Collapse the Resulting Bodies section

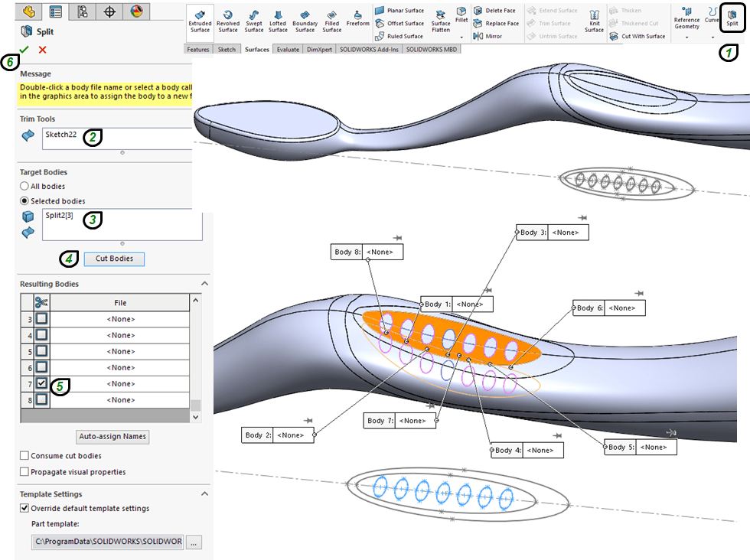[204, 284]
